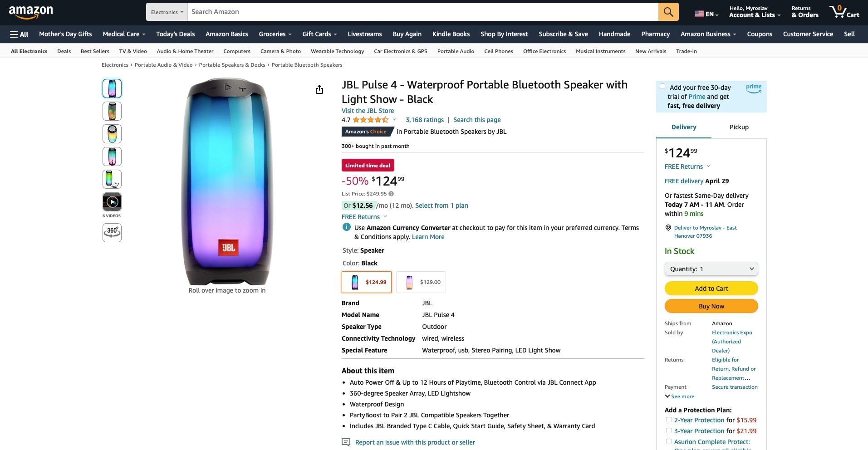This screenshot has height=450, width=868.
Task: Click the share icon beside product image
Action: click(319, 89)
